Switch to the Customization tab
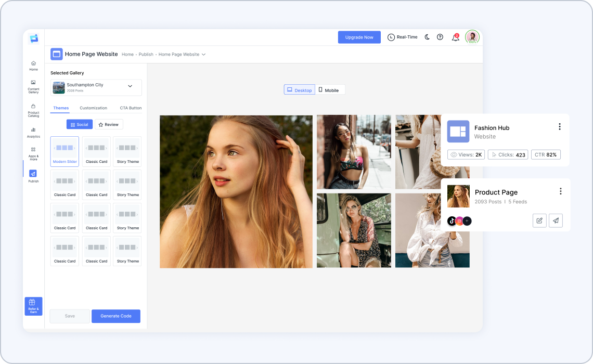Image resolution: width=593 pixels, height=364 pixels. (x=94, y=108)
